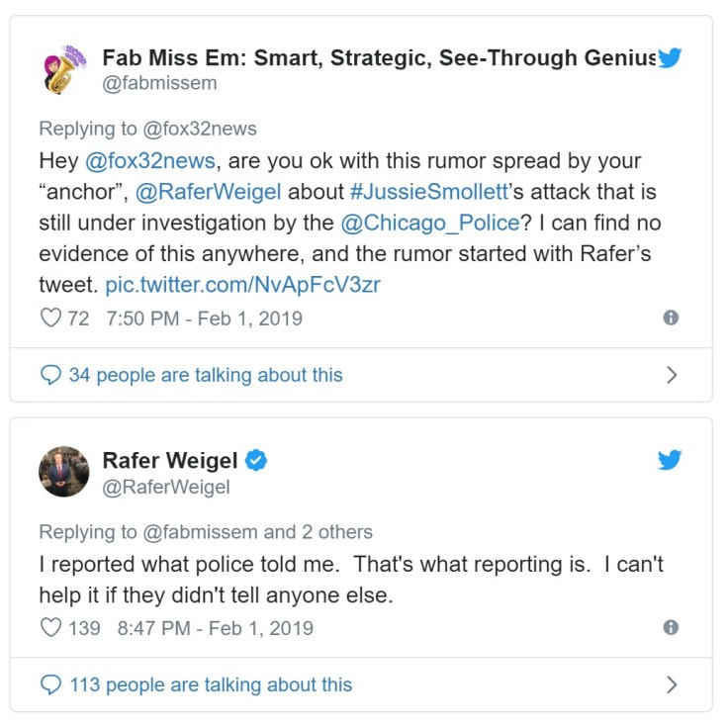Click Twitter bird logo in first tweet
728x728 pixels.
click(x=671, y=58)
